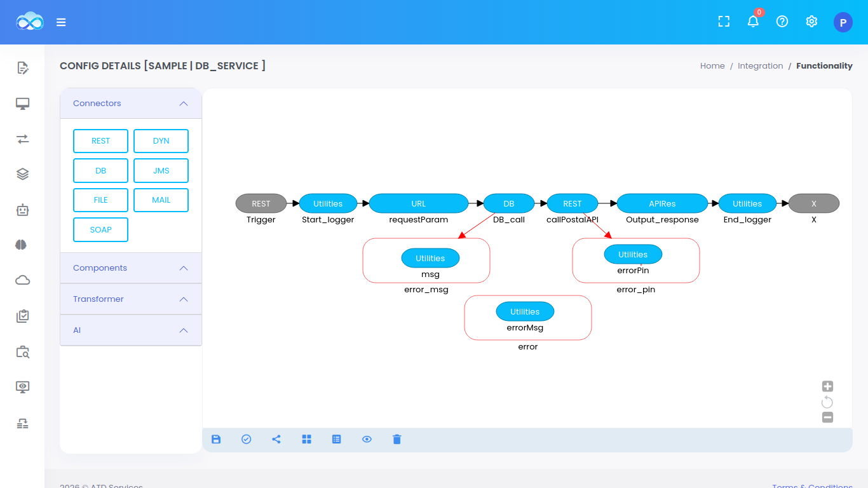Click the share icon in bottom toolbar
This screenshot has width=868, height=488.
276,439
